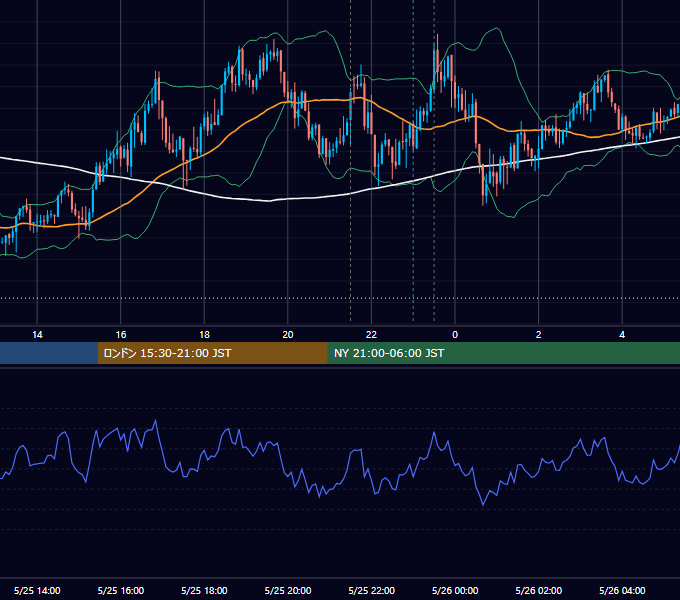The width and height of the screenshot is (680, 600).
Task: Click the hour label 18 on time axis
Action: (x=204, y=335)
